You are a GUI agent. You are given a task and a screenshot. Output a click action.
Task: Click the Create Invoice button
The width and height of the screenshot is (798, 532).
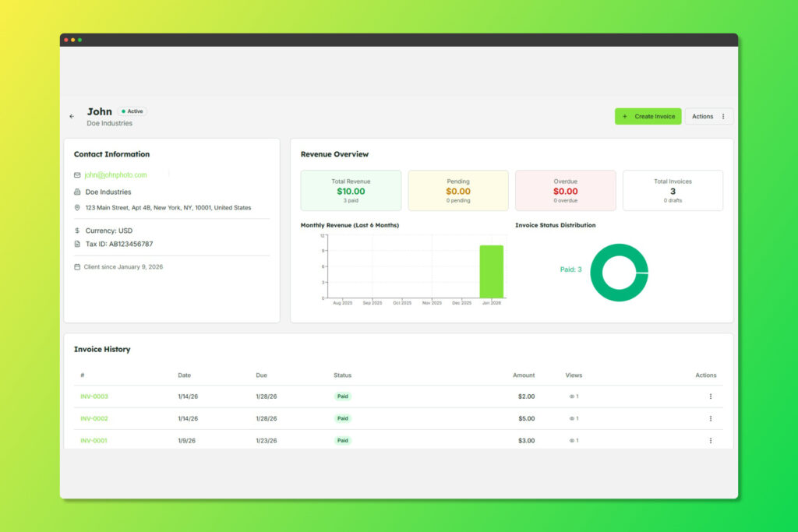(648, 117)
